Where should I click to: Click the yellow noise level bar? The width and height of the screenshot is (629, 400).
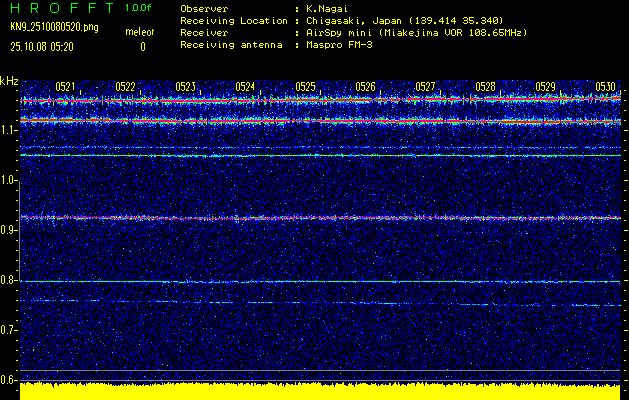[x=320, y=391]
